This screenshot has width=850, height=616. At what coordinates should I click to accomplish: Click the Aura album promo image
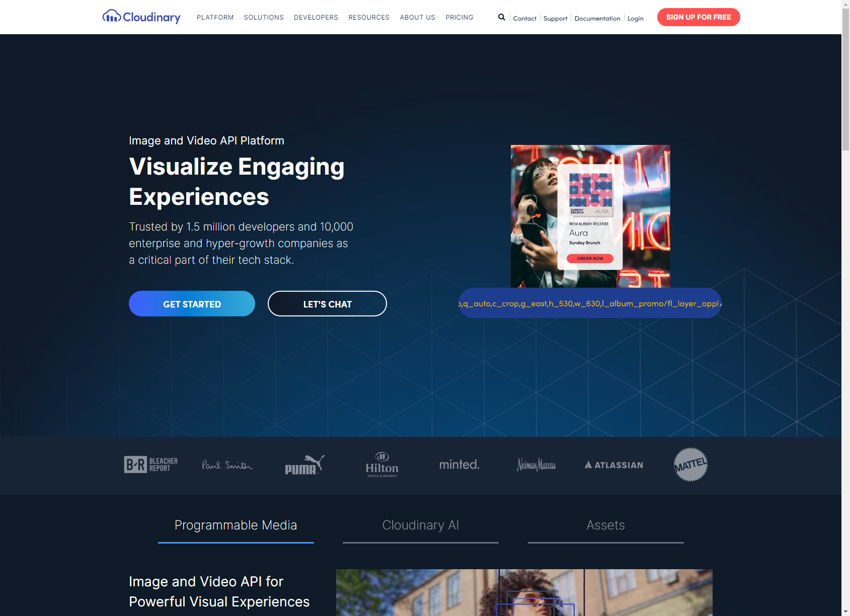[590, 216]
